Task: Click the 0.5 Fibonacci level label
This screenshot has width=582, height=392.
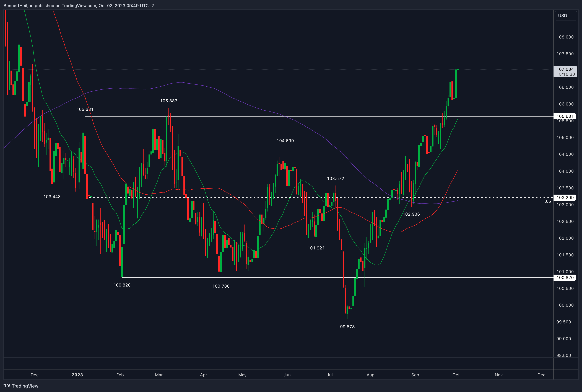Action: 547,201
